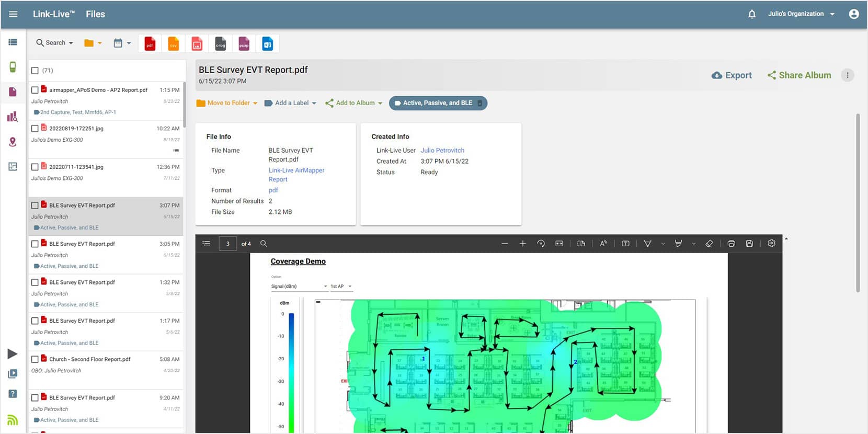The height and width of the screenshot is (434, 868).
Task: Tick the select-all checkbox beside (71)
Action: tap(35, 71)
